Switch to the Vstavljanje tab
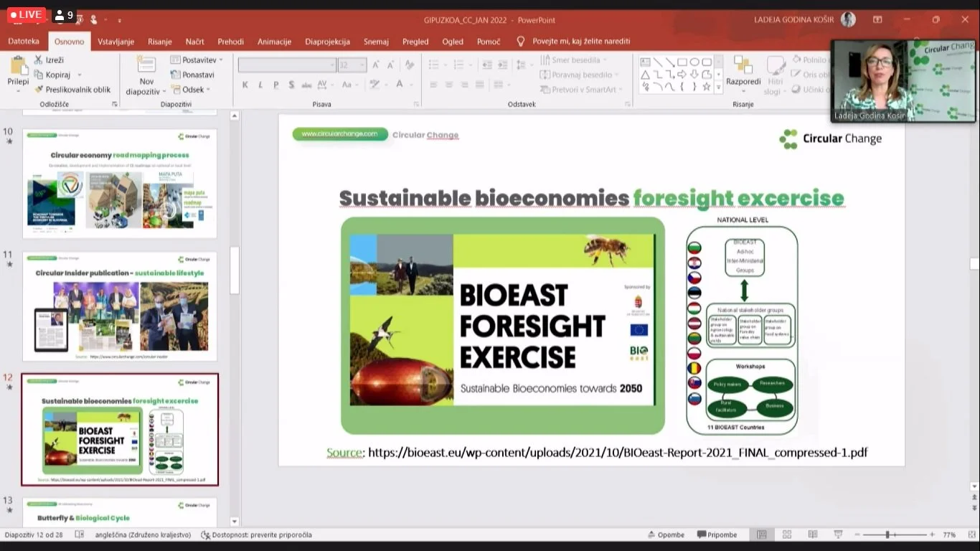The image size is (980, 551). click(x=116, y=42)
